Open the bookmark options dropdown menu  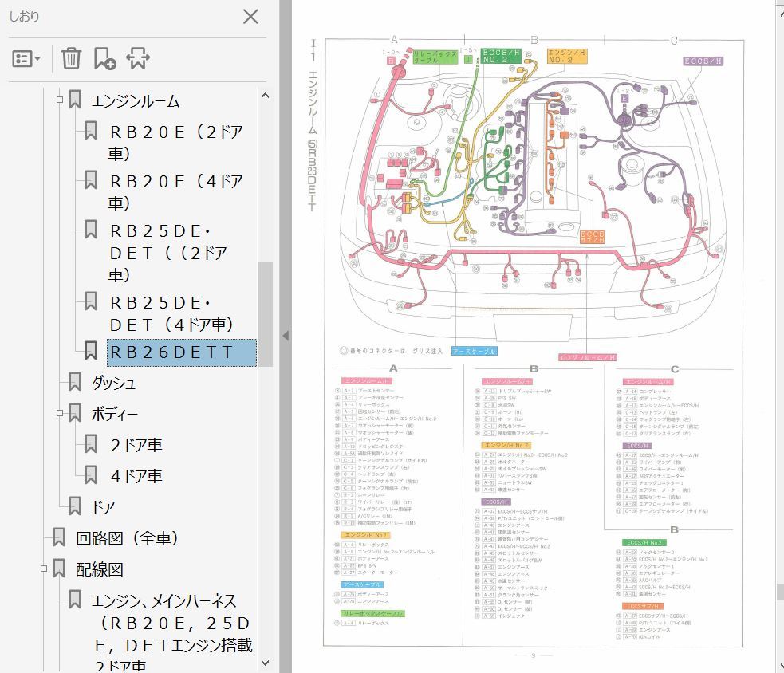point(26,58)
